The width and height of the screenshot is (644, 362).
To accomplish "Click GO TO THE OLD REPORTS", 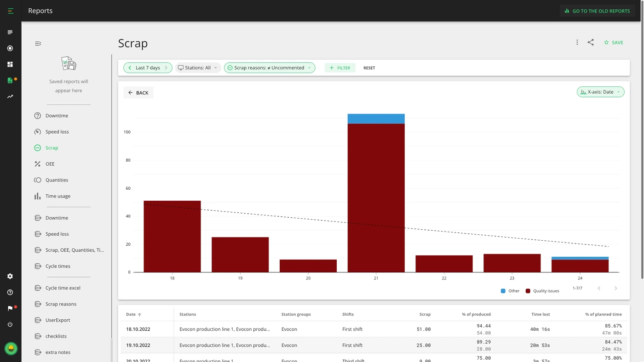I will tap(598, 11).
